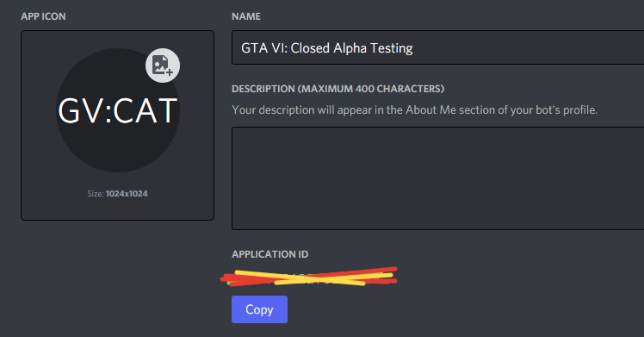This screenshot has height=337, width=644.
Task: Click the DESCRIPTION (MAXIMUM 400 CHARACTERS) label
Action: 338,89
